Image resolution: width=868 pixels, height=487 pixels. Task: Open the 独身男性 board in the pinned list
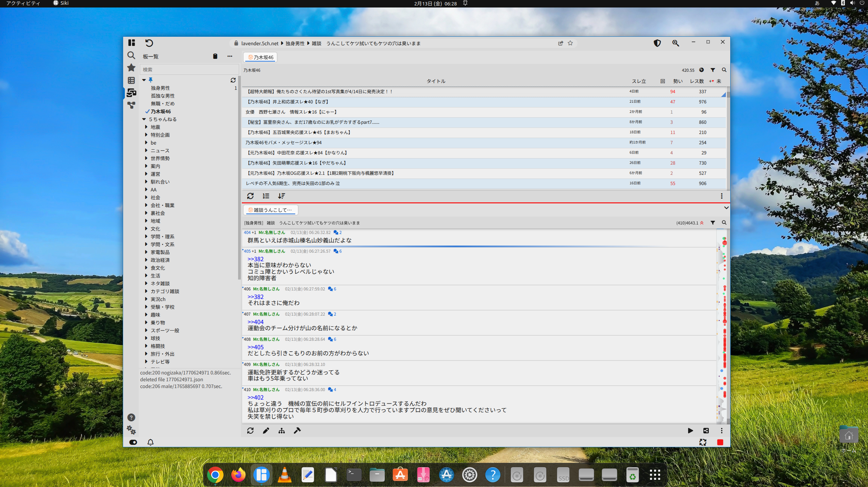coord(160,88)
